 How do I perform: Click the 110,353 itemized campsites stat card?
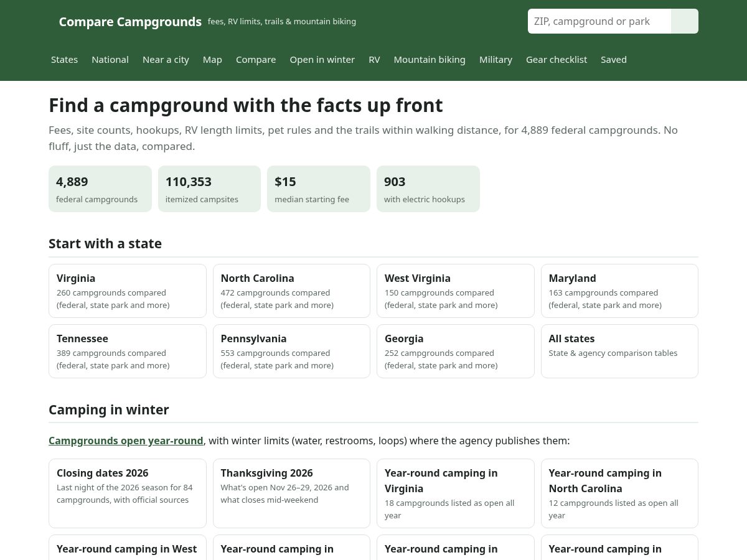209,189
